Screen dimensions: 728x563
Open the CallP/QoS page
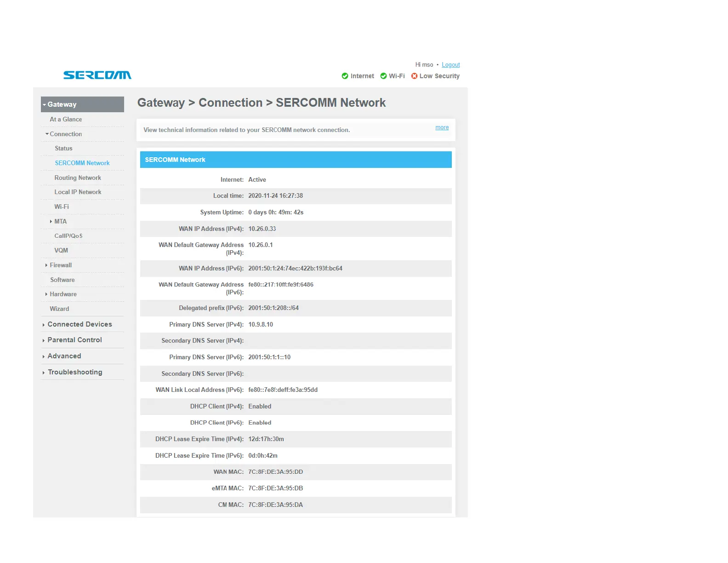[68, 236]
